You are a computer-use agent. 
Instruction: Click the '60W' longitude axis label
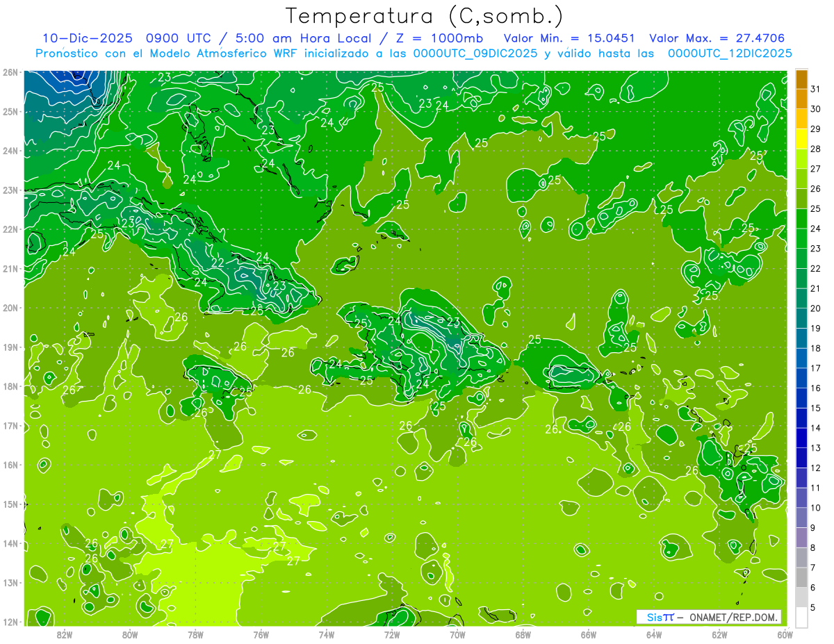click(785, 634)
